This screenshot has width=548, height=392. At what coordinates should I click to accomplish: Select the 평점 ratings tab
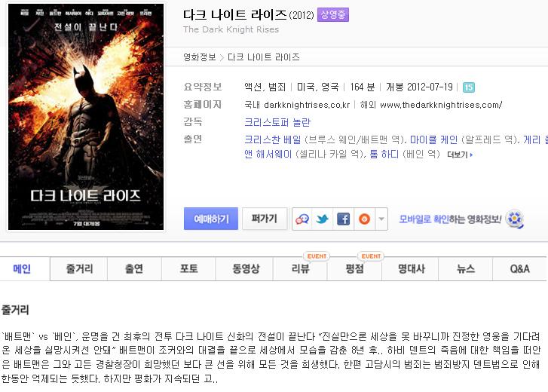pyautogui.click(x=355, y=268)
